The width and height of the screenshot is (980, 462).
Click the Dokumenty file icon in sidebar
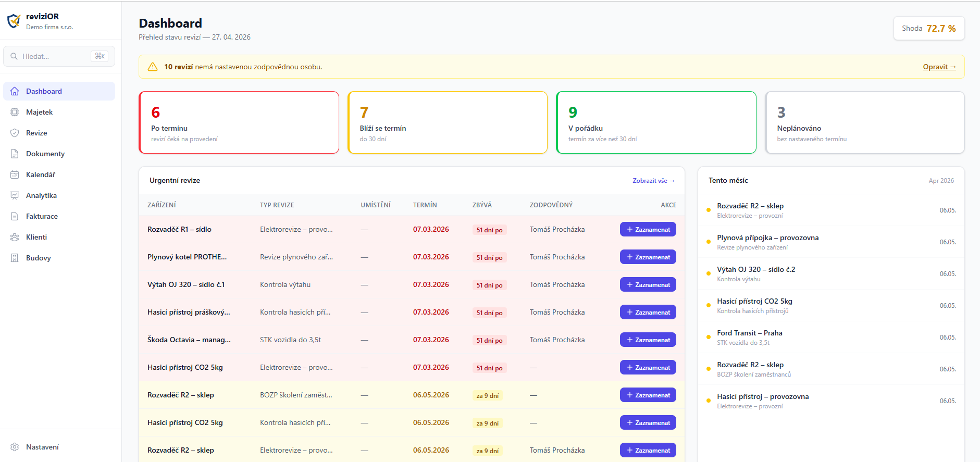[x=15, y=154]
